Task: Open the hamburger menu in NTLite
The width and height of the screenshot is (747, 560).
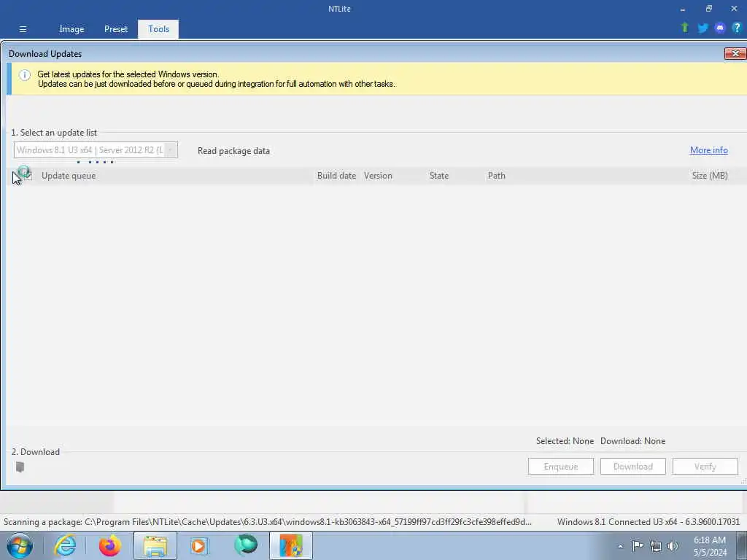Action: (x=23, y=29)
